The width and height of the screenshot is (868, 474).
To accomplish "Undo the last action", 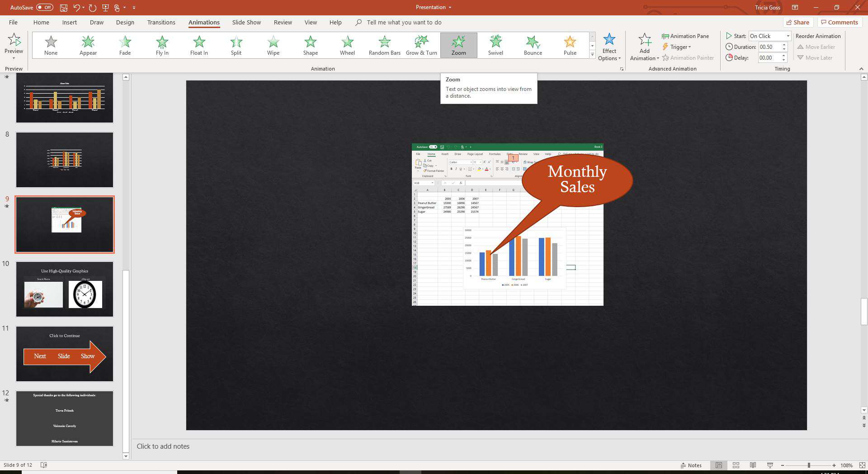I will (77, 8).
